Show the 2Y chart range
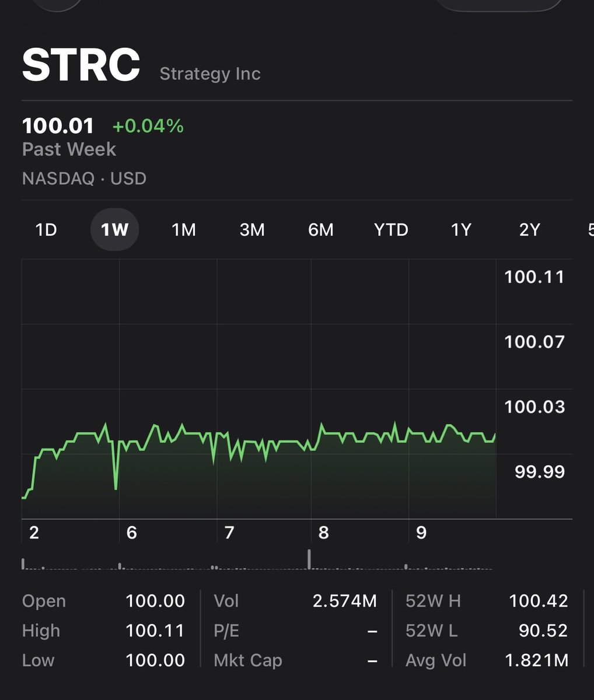This screenshot has width=594, height=700. (x=529, y=230)
